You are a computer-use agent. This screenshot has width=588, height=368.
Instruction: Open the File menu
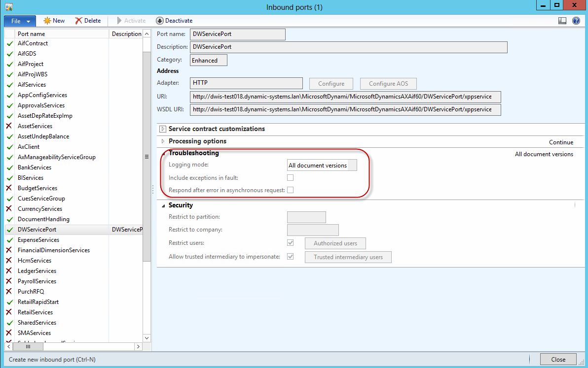(20, 21)
